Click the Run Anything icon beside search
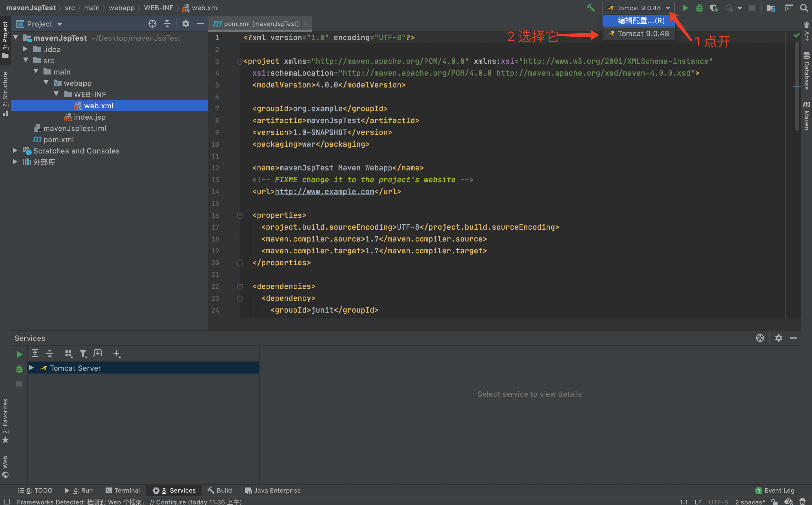 (x=789, y=8)
